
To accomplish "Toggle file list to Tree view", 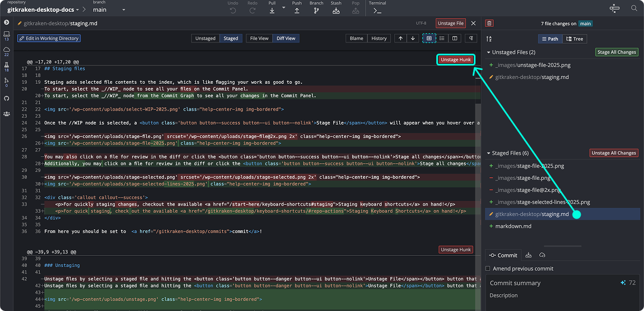I will (x=574, y=39).
